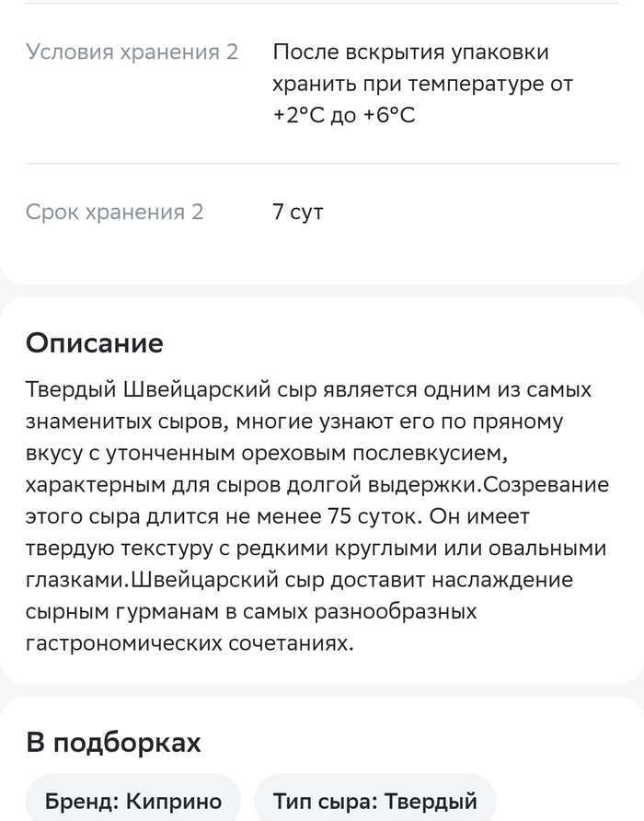This screenshot has width=644, height=821.
Task: Tap the "Тип сыра: Твердый" chip
Action: [x=374, y=801]
